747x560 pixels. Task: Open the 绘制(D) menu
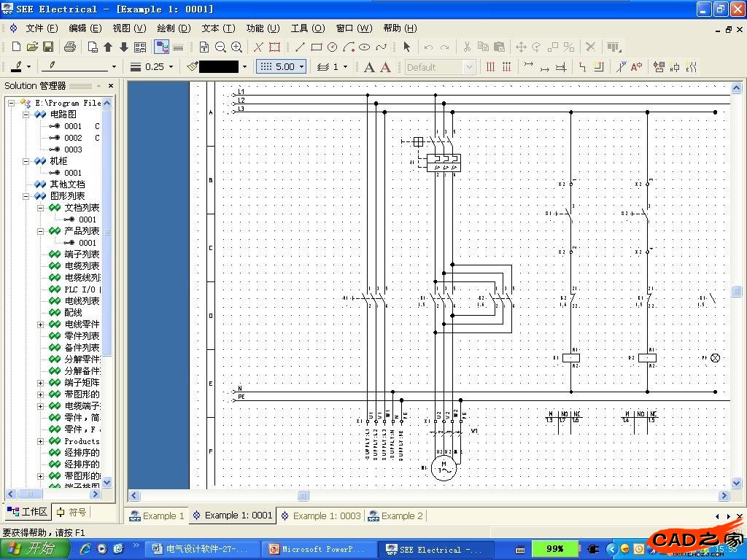coord(174,28)
